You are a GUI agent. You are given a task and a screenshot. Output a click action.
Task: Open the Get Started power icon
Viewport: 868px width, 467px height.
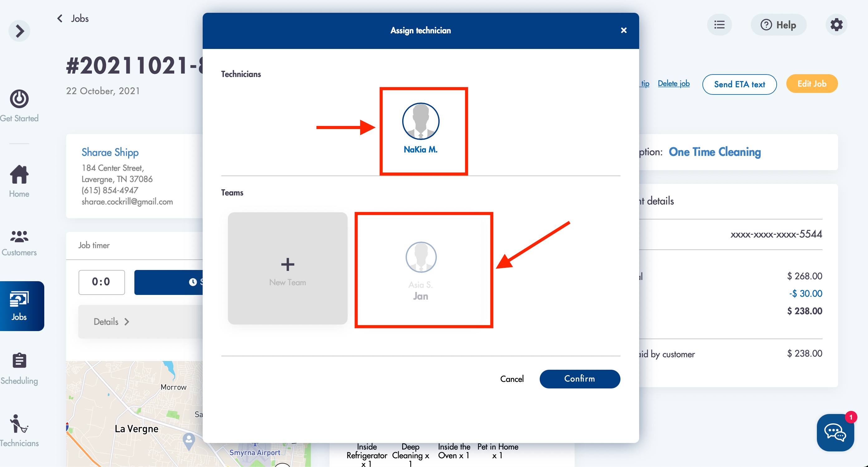pyautogui.click(x=19, y=99)
